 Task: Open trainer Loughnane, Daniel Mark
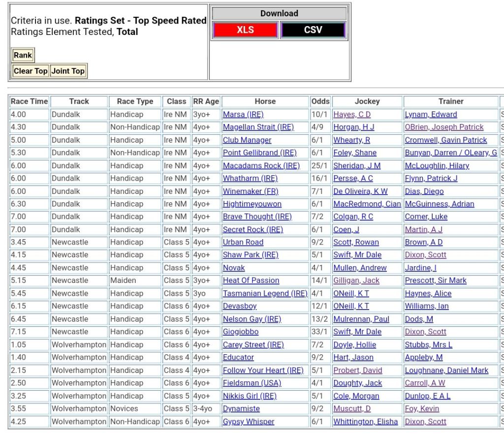coord(446,371)
